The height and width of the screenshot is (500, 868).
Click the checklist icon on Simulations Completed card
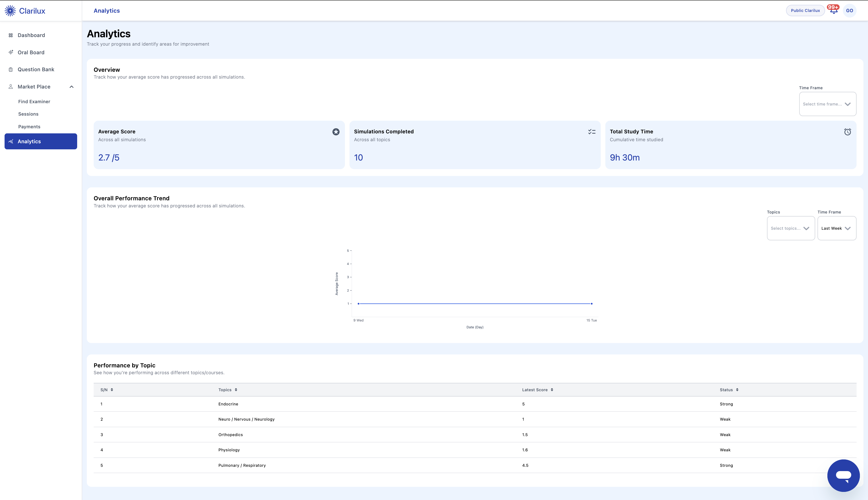[x=592, y=132]
